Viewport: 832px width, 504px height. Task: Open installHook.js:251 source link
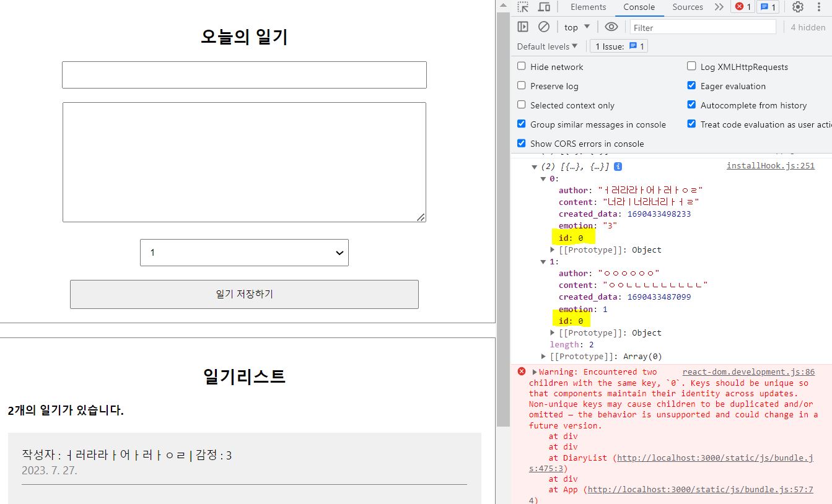click(x=770, y=165)
